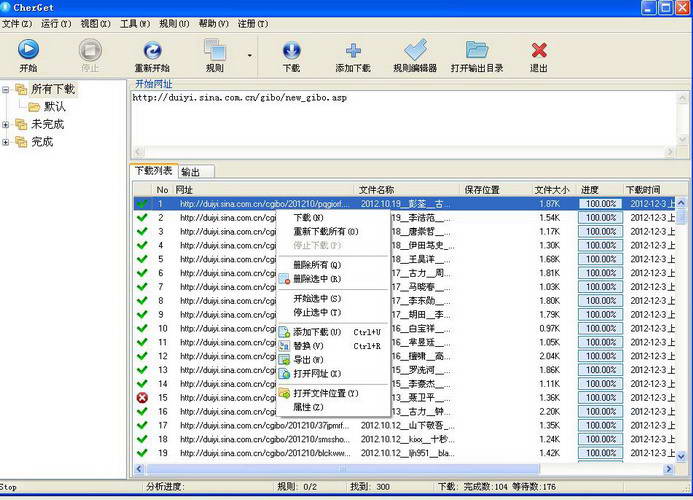This screenshot has width=693, height=500.
Task: Click the green checkmark on row 19
Action: (142, 453)
